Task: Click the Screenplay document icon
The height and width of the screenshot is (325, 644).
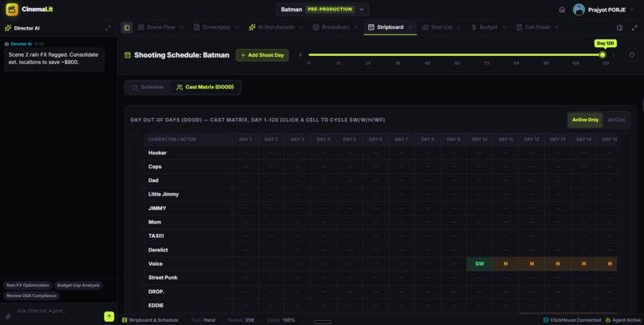Action: point(197,27)
